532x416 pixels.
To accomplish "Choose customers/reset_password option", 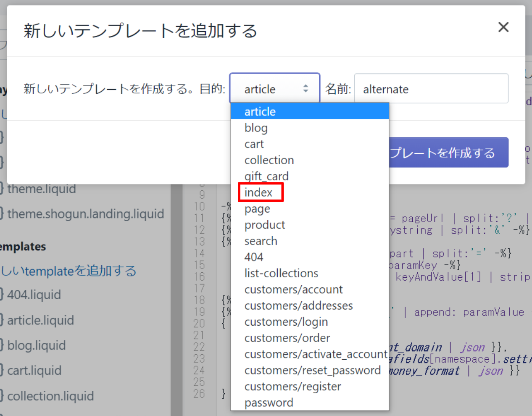I will 310,370.
